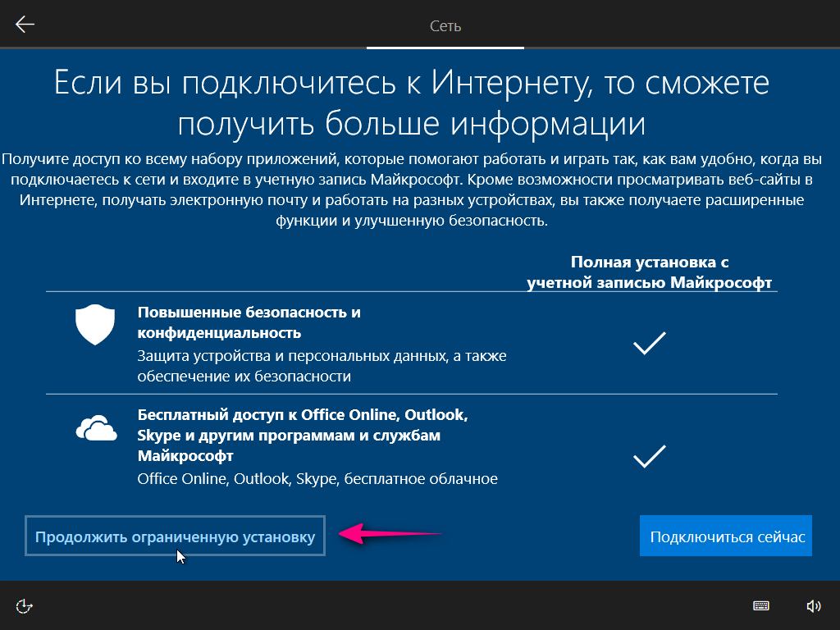The height and width of the screenshot is (630, 840).
Task: Open the Ease of Access icon
Action: click(25, 605)
